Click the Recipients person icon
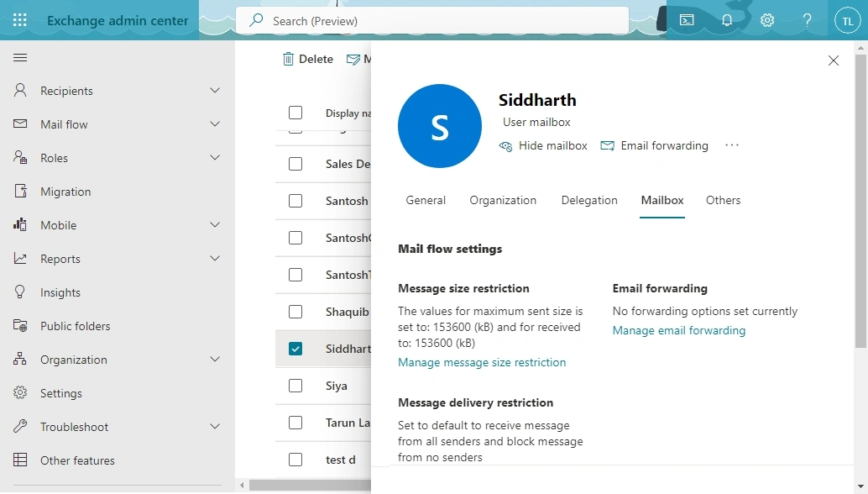The image size is (868, 494). 20,90
